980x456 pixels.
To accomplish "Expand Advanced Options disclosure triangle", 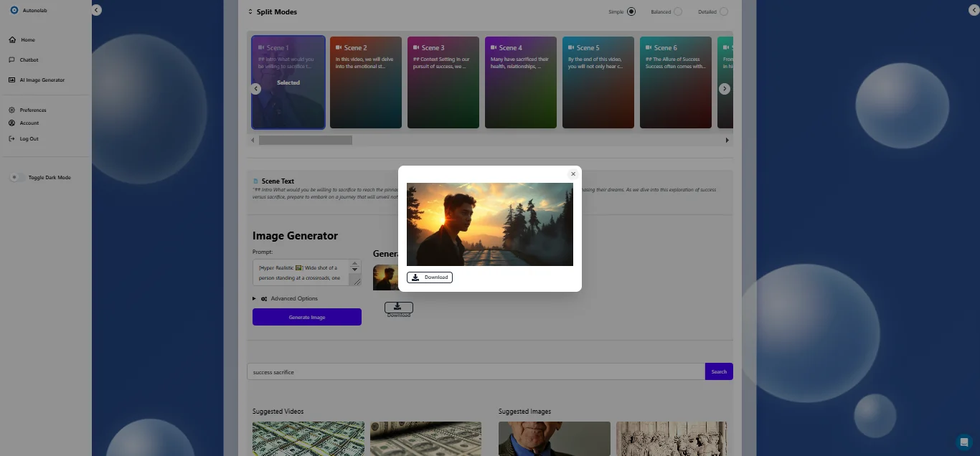I will [254, 299].
